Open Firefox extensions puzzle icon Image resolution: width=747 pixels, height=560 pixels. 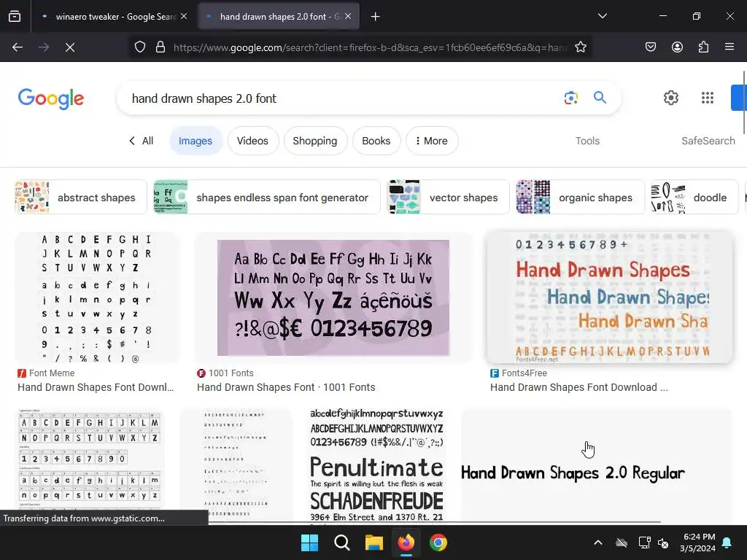[703, 47]
